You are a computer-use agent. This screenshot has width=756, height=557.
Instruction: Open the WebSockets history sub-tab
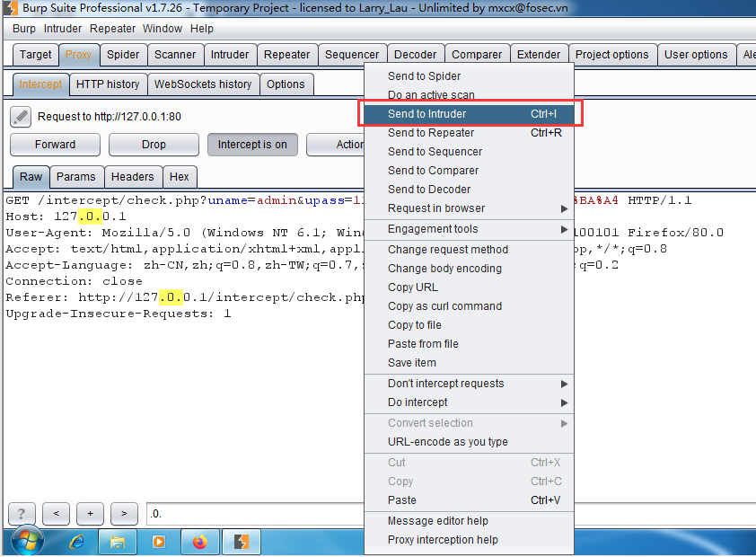click(203, 84)
